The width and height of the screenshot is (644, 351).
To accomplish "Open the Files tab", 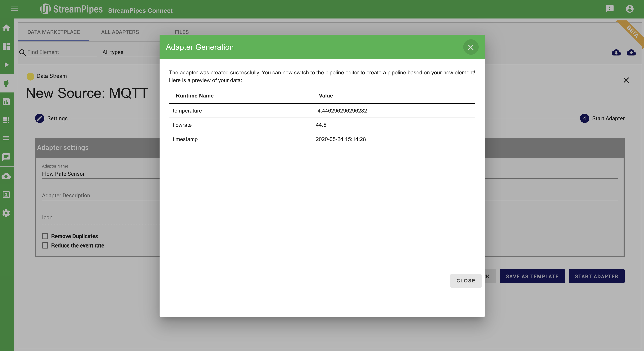I will pyautogui.click(x=182, y=32).
